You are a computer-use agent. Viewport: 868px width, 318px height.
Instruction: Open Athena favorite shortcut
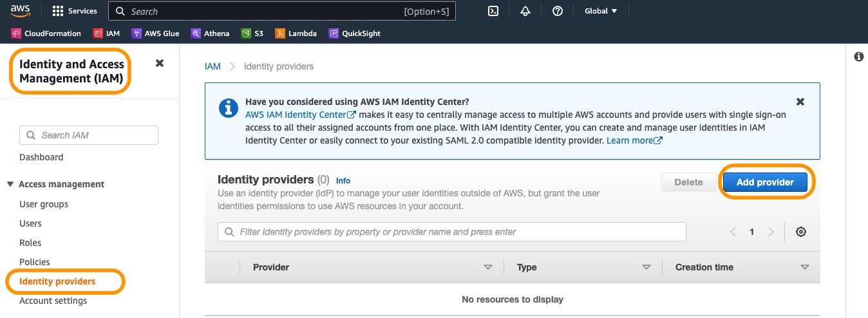pos(210,33)
